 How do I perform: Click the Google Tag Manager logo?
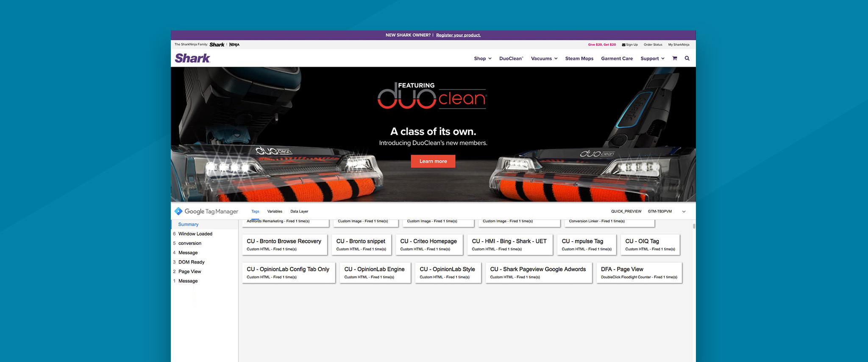(x=206, y=211)
